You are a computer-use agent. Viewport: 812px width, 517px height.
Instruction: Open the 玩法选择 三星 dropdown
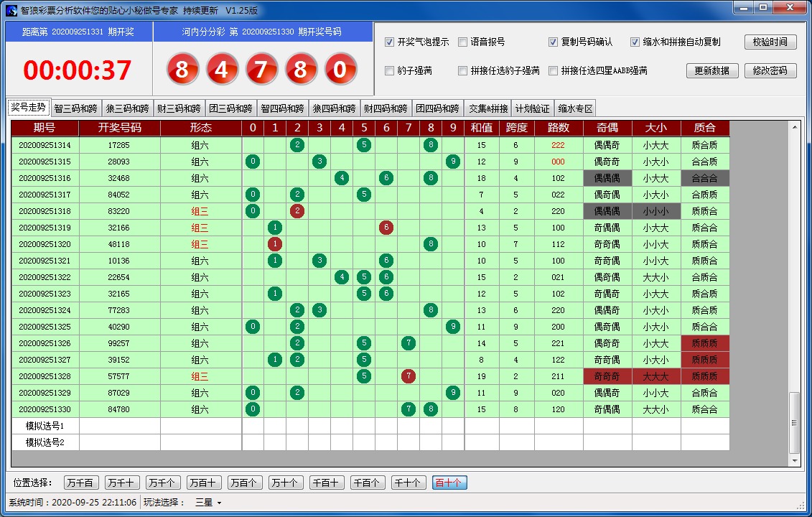point(209,503)
